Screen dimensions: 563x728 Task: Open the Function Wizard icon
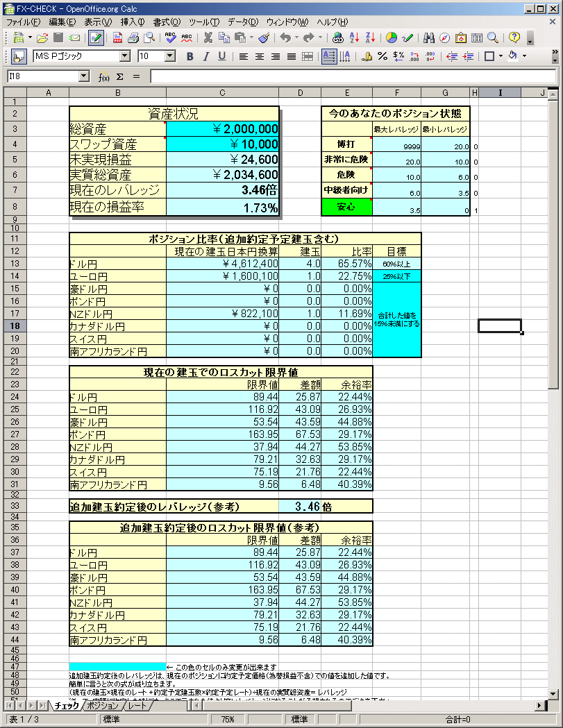click(104, 76)
